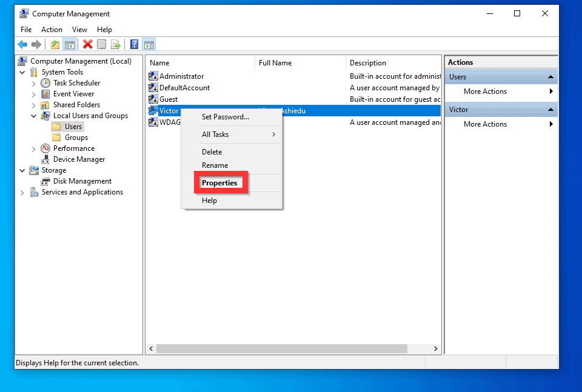
Task: Click the Show/Hide Action Pane toolbar icon
Action: click(149, 44)
